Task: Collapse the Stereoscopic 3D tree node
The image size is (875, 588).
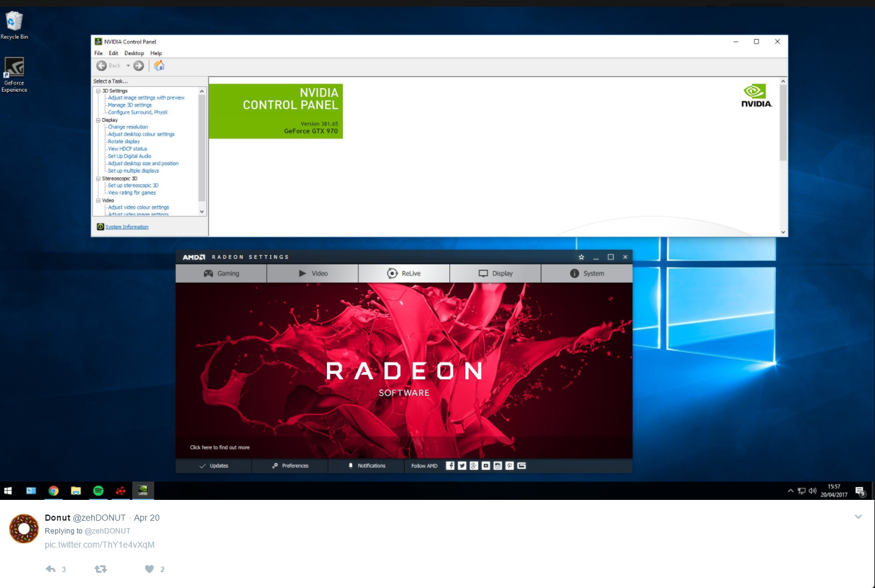Action: [x=98, y=179]
